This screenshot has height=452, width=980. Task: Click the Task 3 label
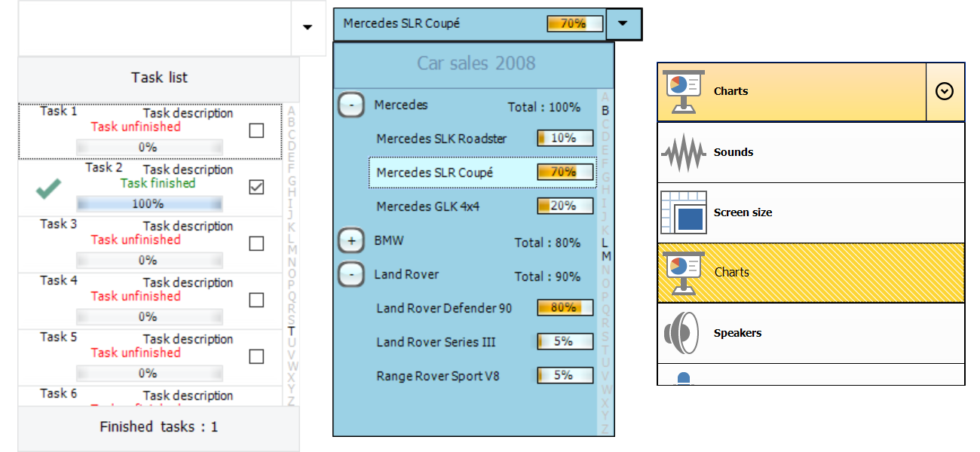tap(59, 224)
